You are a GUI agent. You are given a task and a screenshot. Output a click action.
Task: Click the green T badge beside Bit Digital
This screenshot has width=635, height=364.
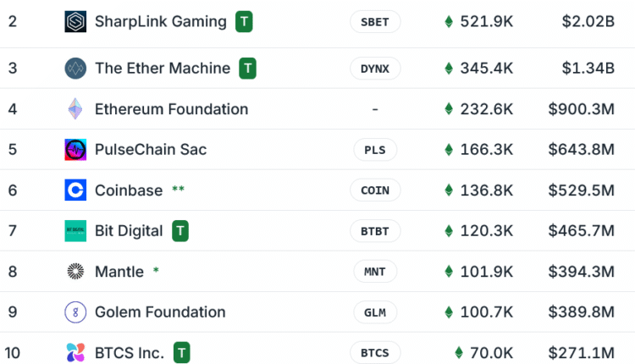point(179,231)
